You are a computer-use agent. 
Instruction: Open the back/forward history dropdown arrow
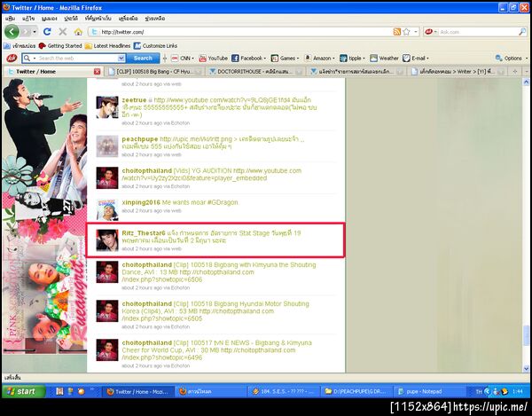35,32
